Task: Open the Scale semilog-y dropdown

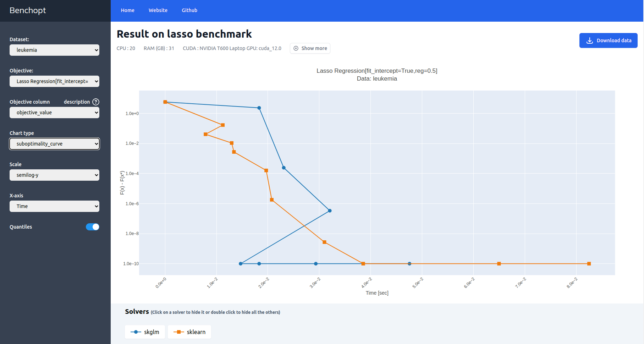Action: (x=54, y=175)
